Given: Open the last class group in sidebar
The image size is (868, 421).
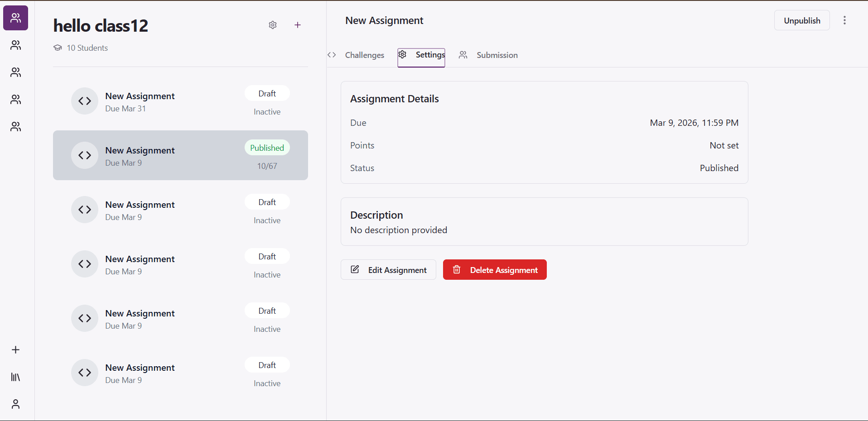Looking at the screenshot, I should pos(15,127).
